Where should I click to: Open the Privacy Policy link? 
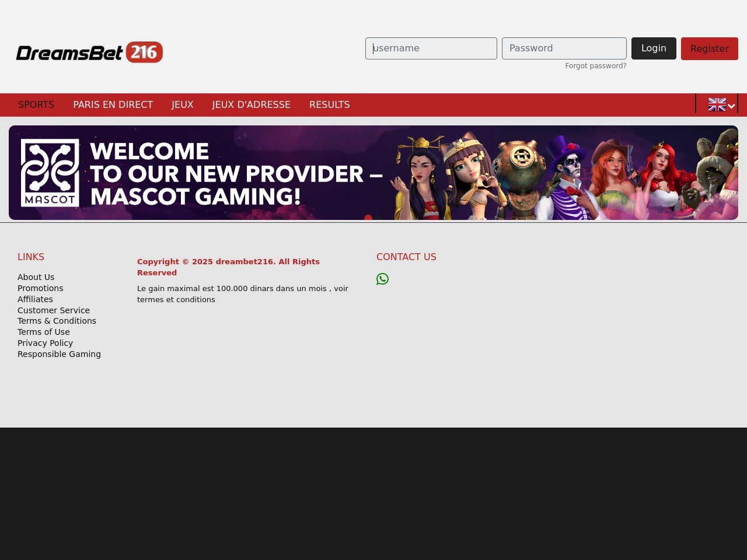click(x=45, y=343)
